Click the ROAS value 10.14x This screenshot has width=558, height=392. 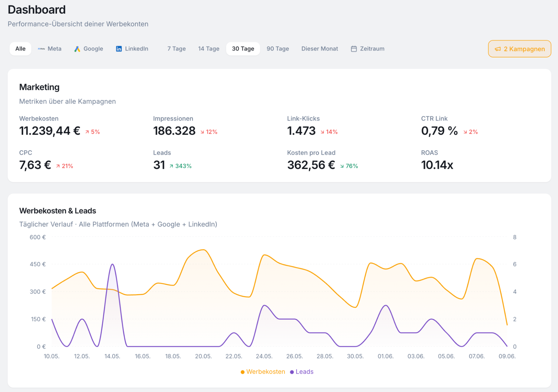coord(437,165)
